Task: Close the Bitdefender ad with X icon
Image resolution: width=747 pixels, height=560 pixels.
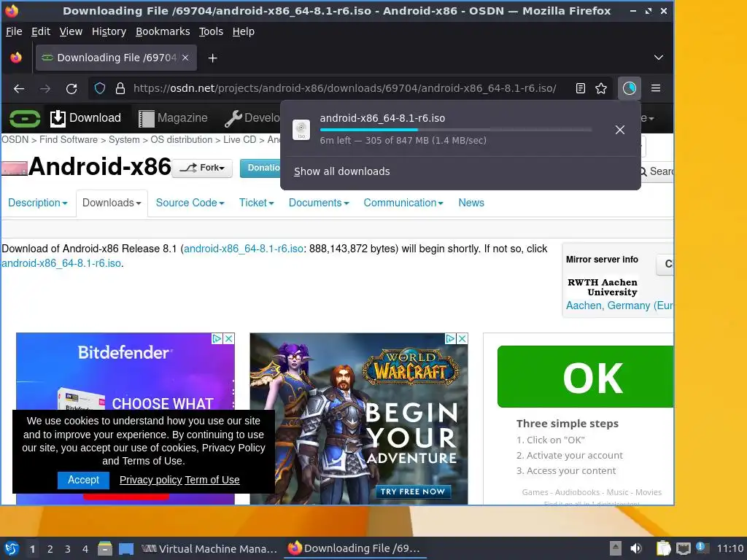Action: click(x=228, y=338)
